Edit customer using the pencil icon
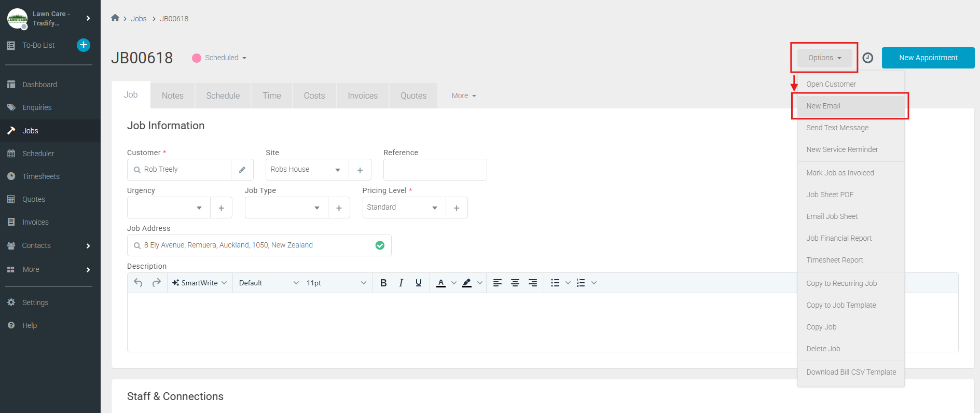The height and width of the screenshot is (413, 980). tap(242, 170)
